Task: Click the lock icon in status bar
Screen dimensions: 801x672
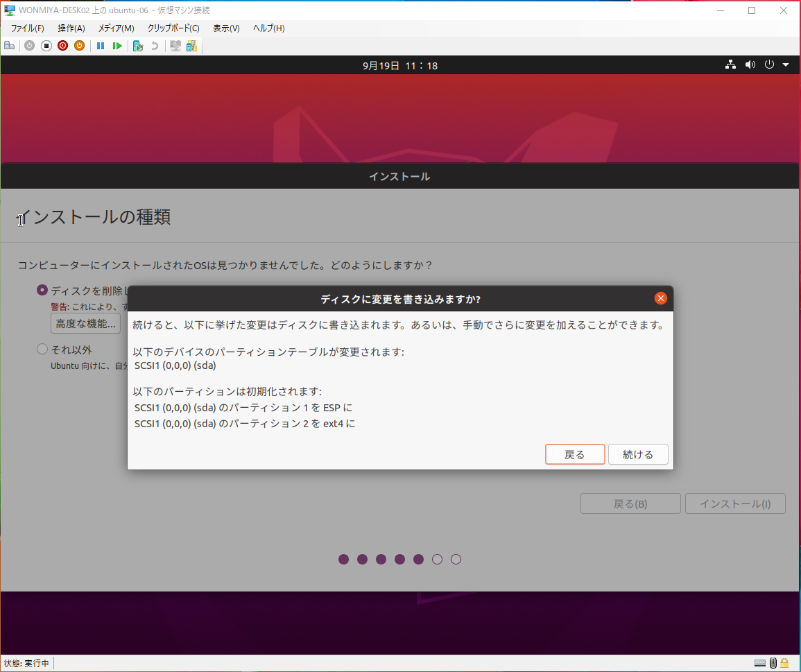Action: pyautogui.click(x=784, y=663)
